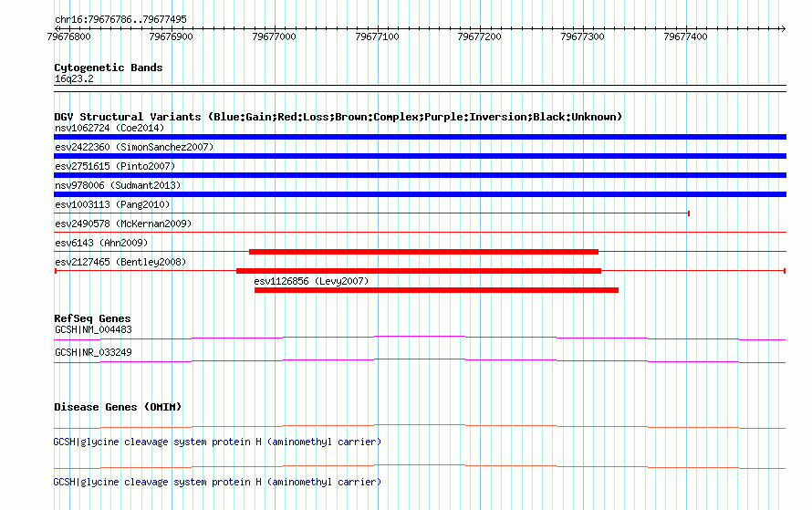Viewport: 812px width, 510px height.
Task: Click ruler position 79677400
Action: [686, 36]
